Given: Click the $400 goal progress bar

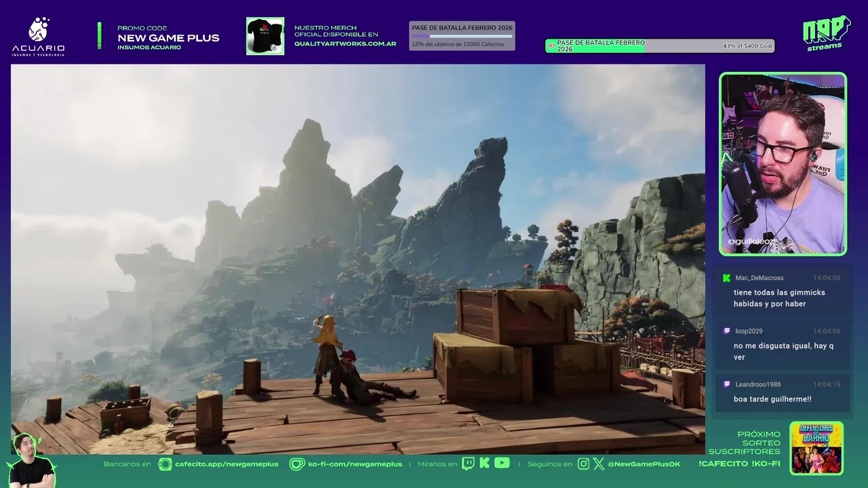Looking at the screenshot, I should pos(660,46).
